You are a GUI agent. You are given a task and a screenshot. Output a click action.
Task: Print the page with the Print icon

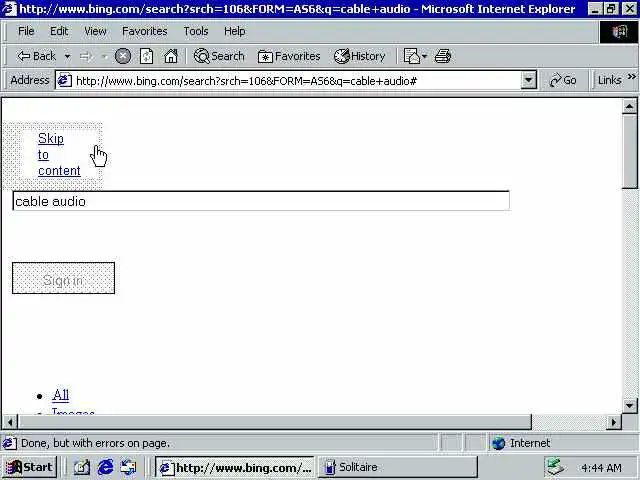443,56
